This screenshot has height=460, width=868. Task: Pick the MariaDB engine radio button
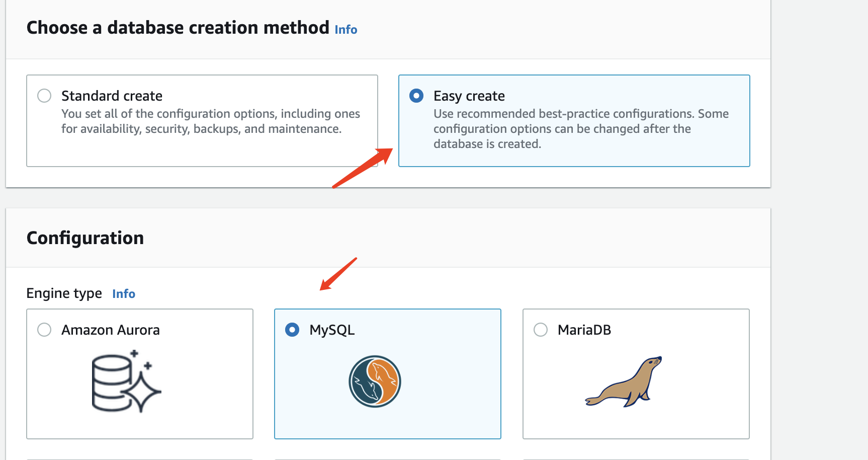(541, 330)
